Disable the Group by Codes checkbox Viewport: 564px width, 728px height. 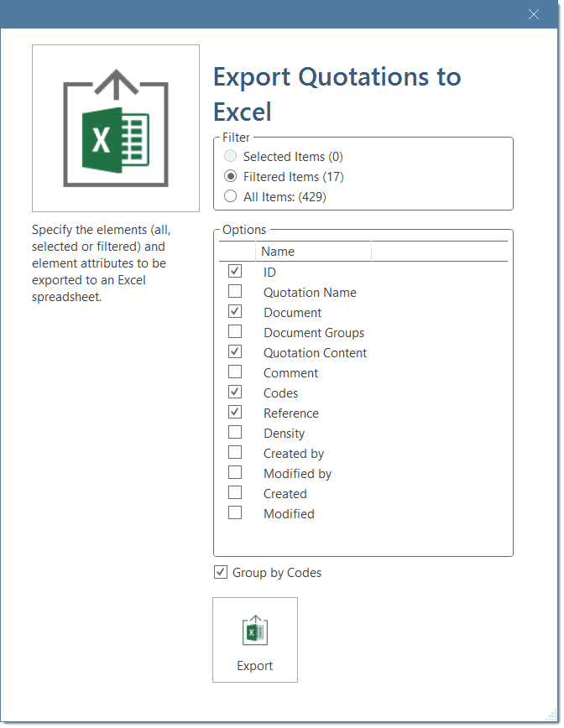pos(221,572)
